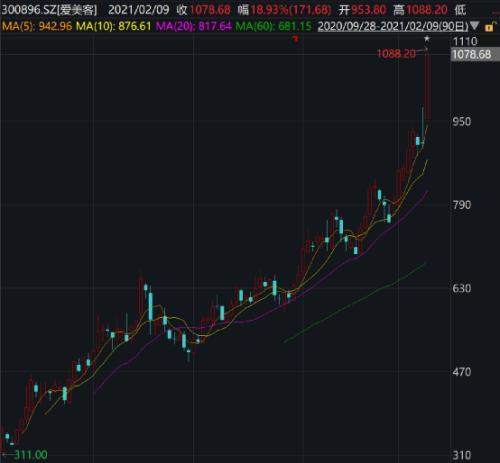Click the current price tag 1078.68 on axis
Screen dimensions: 500x463
(x=475, y=54)
